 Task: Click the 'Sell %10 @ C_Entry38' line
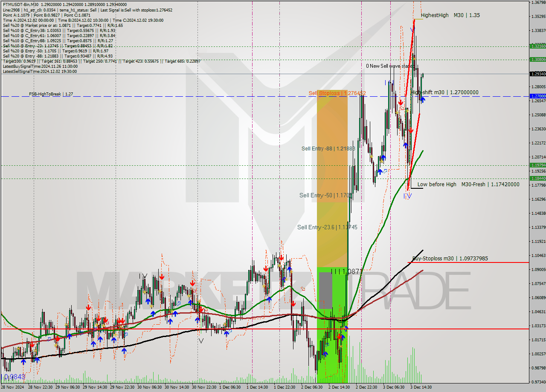click(x=59, y=30)
